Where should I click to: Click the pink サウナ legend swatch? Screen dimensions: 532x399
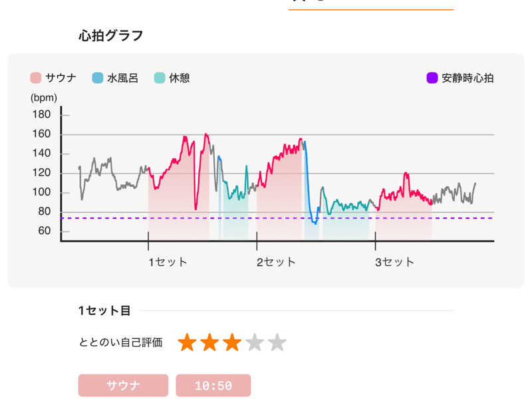click(36, 78)
